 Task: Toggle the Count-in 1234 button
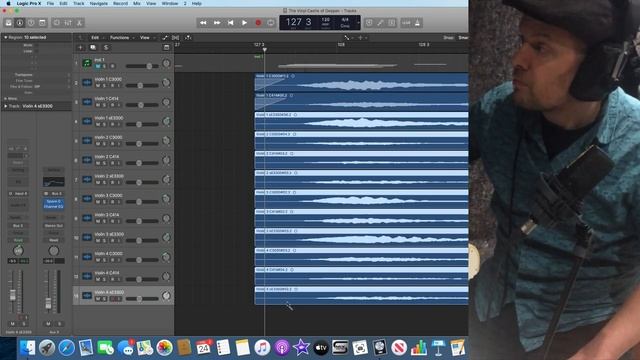pos(406,23)
